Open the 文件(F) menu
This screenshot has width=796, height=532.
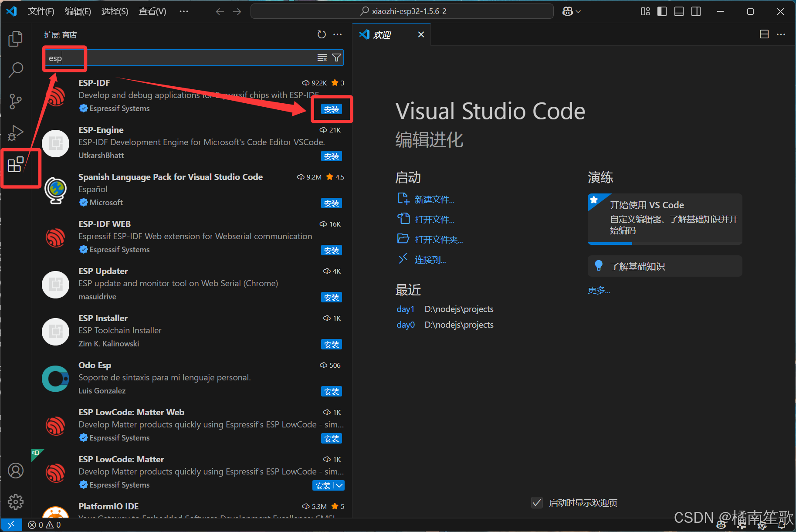pyautogui.click(x=41, y=11)
